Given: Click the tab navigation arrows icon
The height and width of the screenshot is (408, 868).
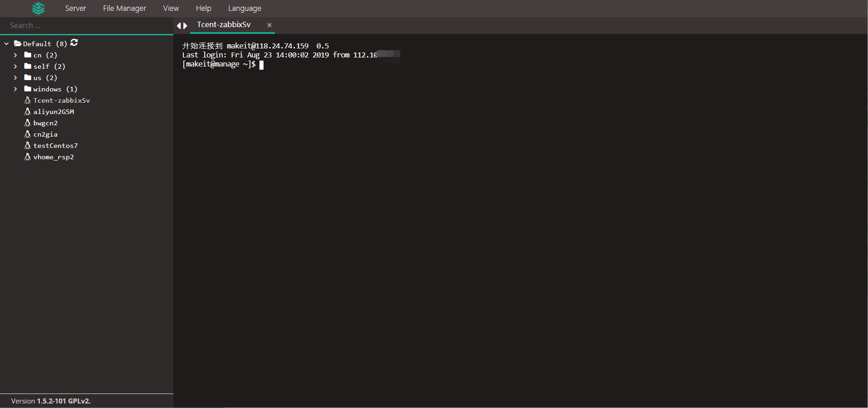Looking at the screenshot, I should pyautogui.click(x=182, y=26).
